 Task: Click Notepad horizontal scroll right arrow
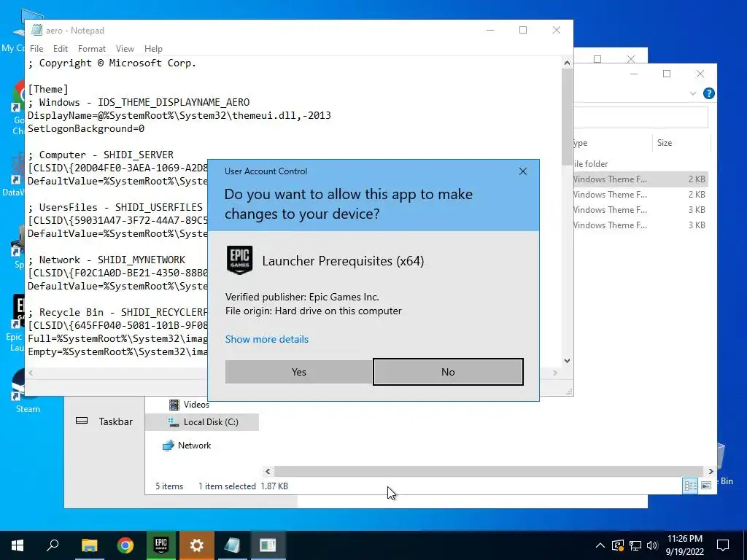(555, 373)
